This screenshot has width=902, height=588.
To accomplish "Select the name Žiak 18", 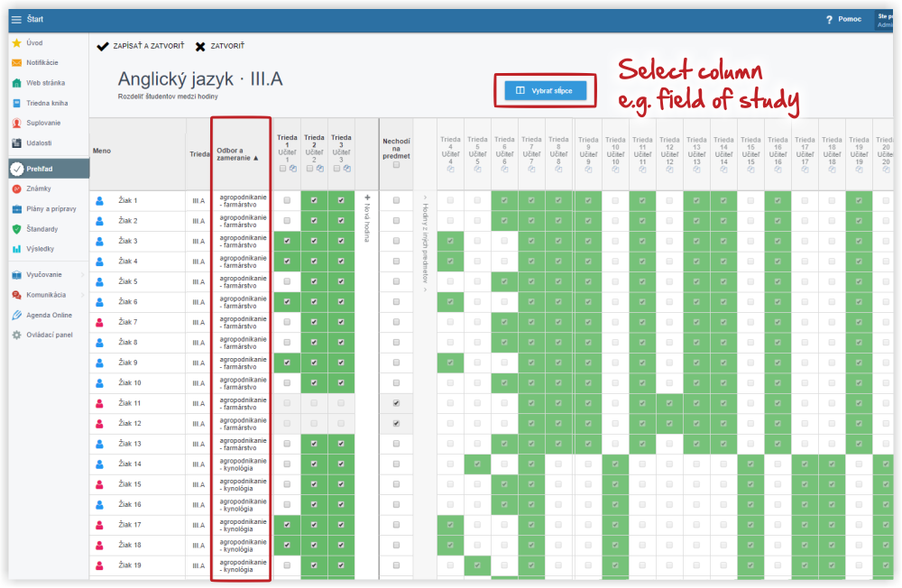I will point(129,545).
